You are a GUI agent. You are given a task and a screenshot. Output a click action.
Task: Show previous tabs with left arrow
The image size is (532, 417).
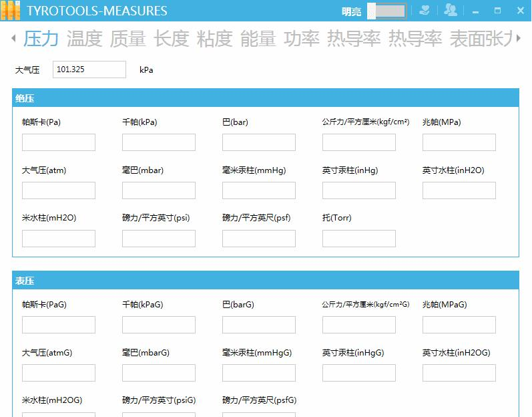[13, 38]
